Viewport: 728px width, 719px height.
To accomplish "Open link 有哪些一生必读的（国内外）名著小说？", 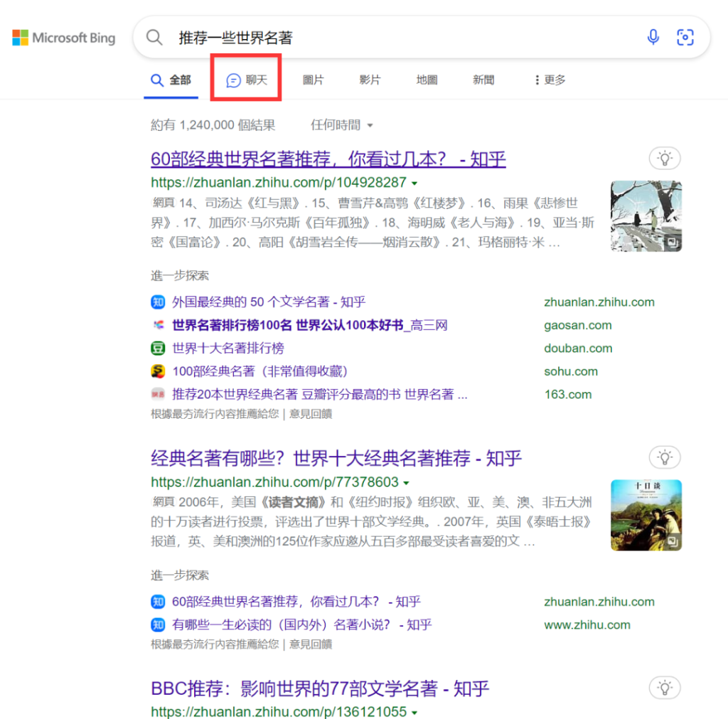I will tap(301, 625).
